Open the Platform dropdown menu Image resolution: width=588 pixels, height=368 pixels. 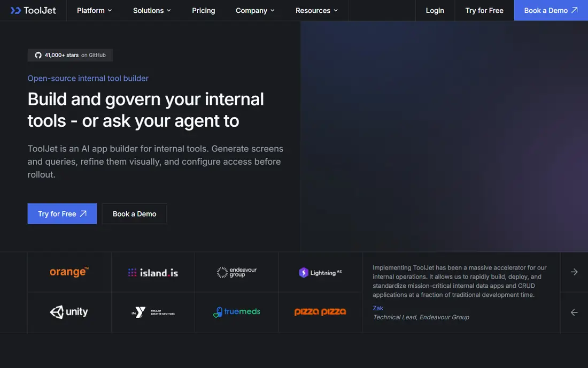pyautogui.click(x=94, y=11)
